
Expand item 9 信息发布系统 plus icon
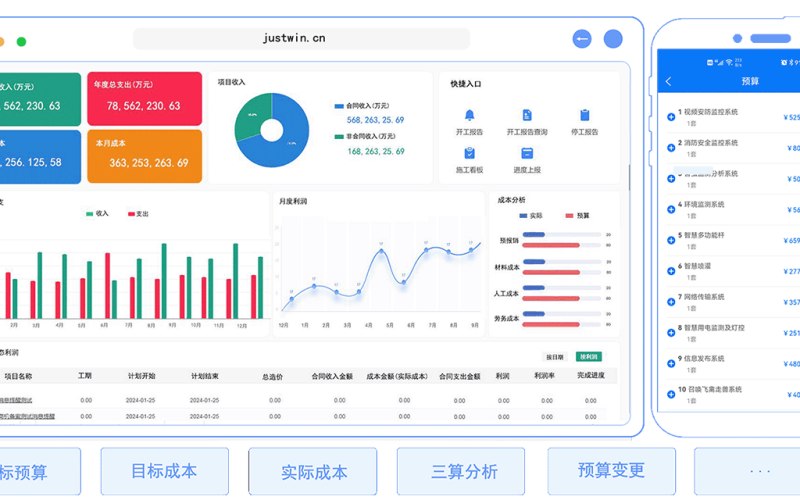pyautogui.click(x=671, y=363)
